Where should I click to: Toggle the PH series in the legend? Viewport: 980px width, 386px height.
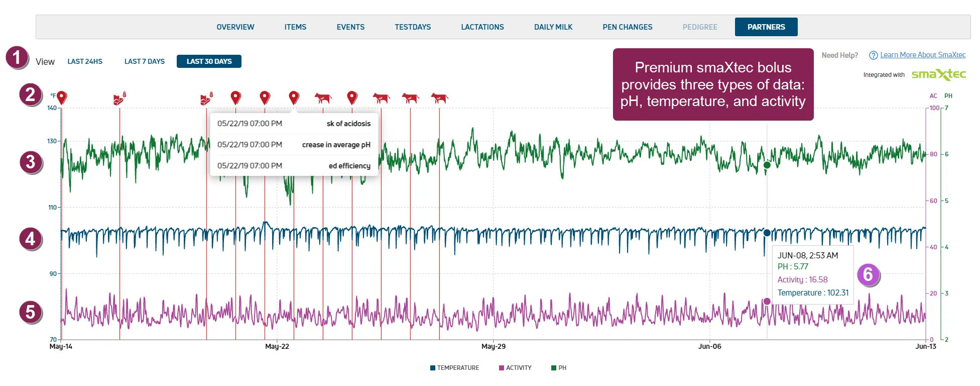pos(559,368)
